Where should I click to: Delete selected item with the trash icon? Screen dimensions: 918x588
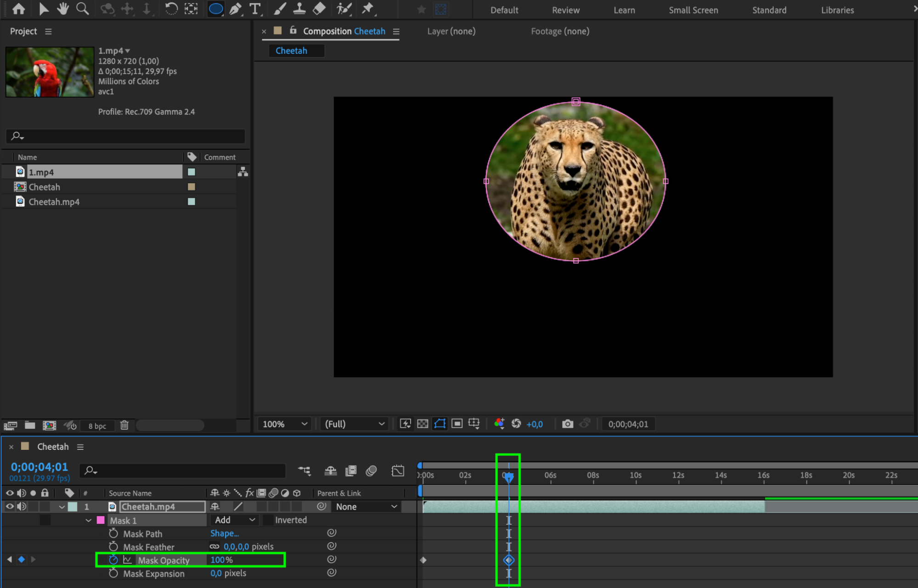(x=124, y=425)
